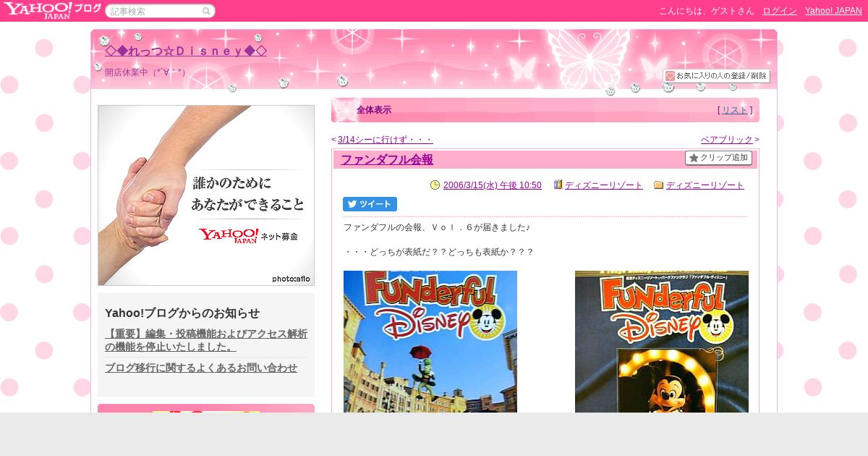The image size is (868, 456).
Task: Open second ディズニーリゾート folder link
Action: coord(705,185)
